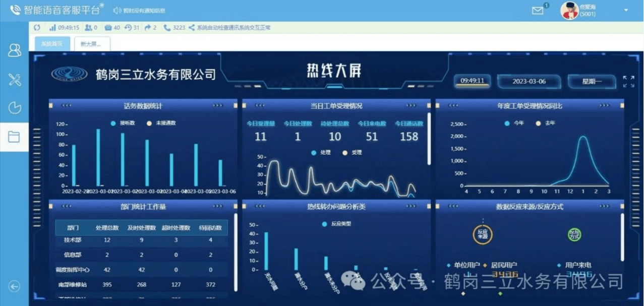The image size is (644, 306).
Task: Open the users icon in left sidebar
Action: click(15, 50)
